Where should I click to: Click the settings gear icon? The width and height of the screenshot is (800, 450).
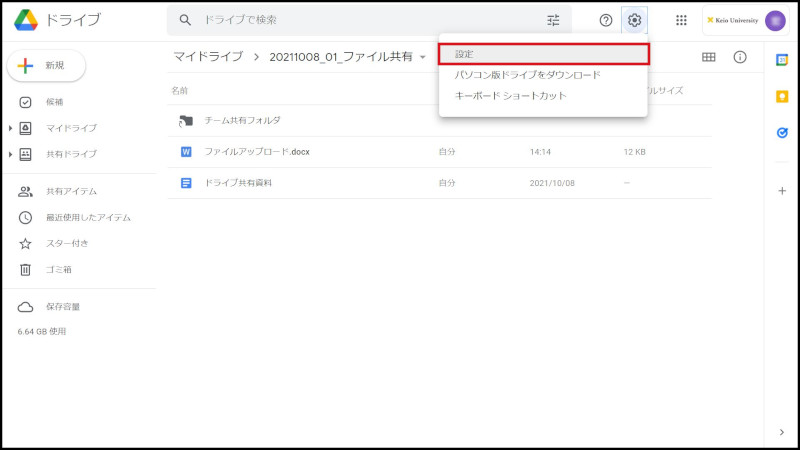click(634, 20)
